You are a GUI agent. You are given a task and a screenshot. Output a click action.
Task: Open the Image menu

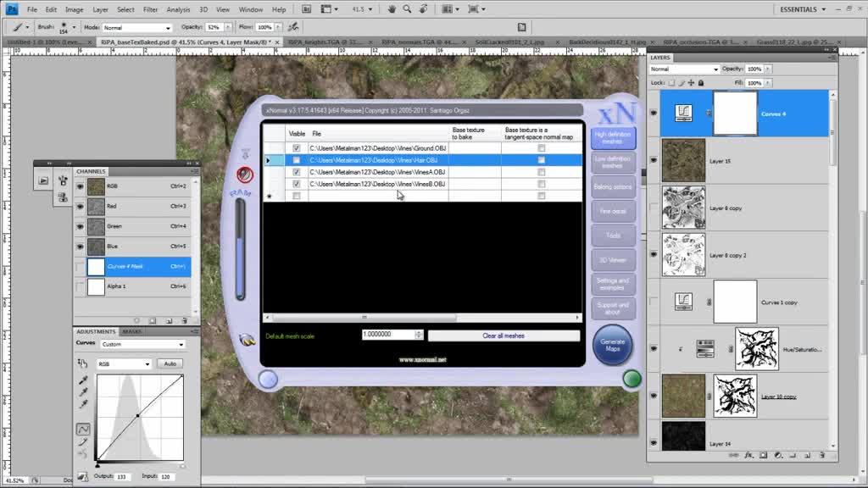75,9
